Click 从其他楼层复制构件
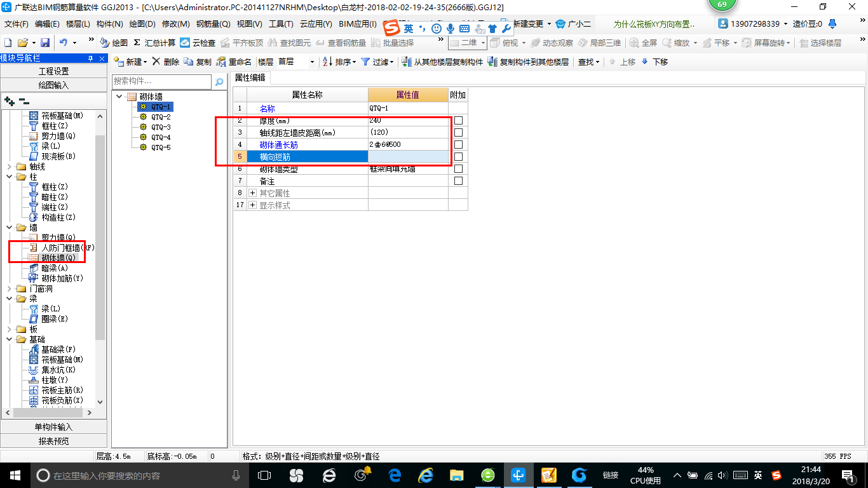This screenshot has width=868, height=488. (443, 62)
